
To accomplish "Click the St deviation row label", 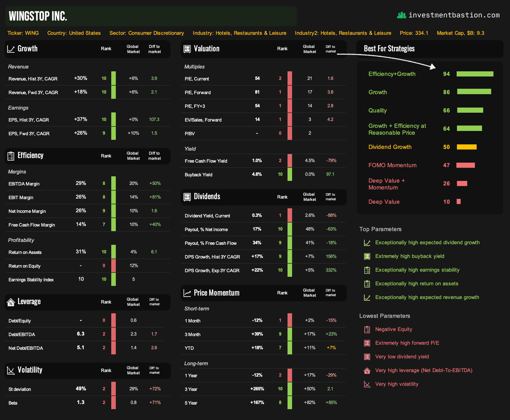I will 20,389.
